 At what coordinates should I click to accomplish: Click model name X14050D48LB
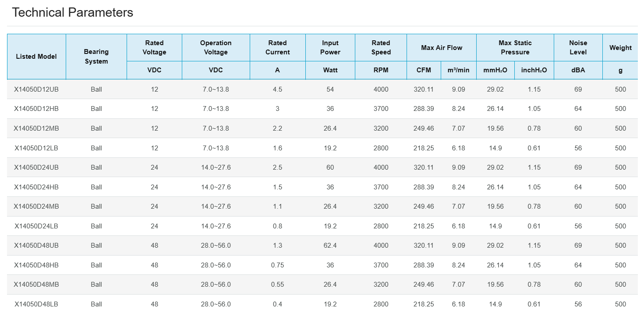pos(36,304)
